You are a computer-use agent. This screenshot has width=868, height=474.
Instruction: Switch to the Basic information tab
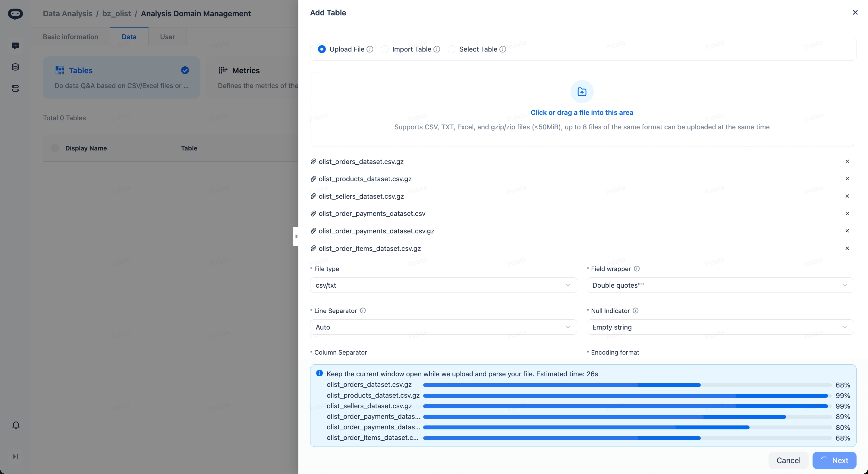71,37
